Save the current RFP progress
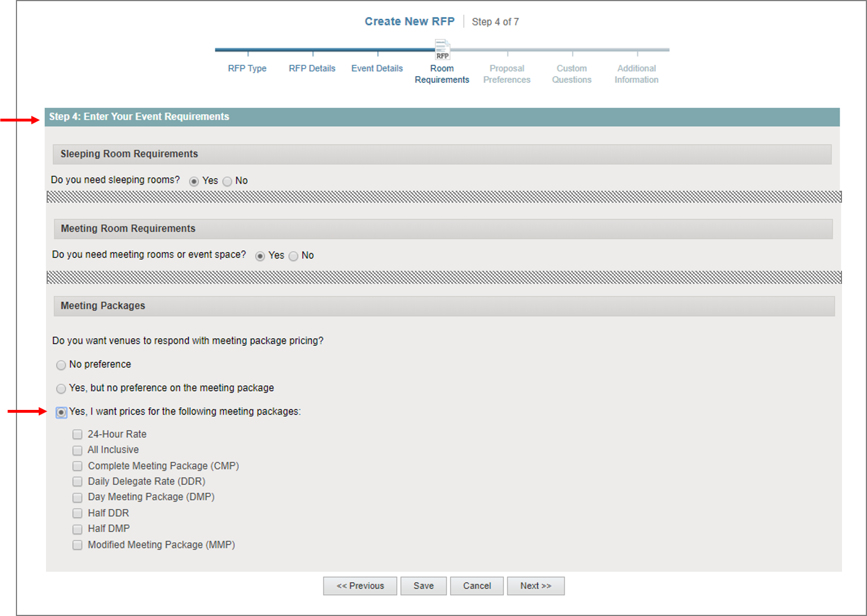The image size is (867, 616). pos(423,585)
